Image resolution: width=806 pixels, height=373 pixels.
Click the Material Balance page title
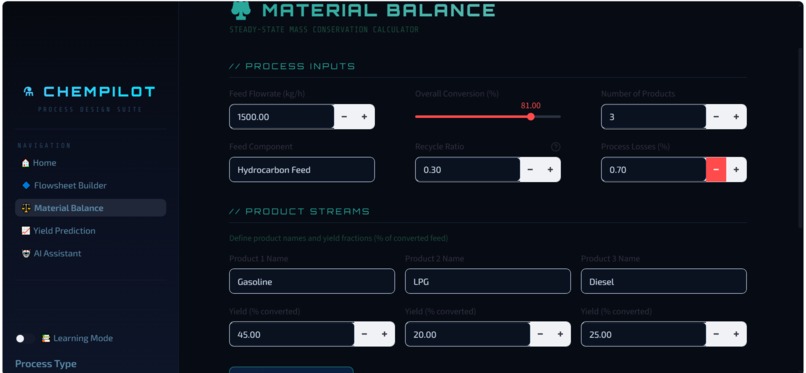pyautogui.click(x=378, y=10)
